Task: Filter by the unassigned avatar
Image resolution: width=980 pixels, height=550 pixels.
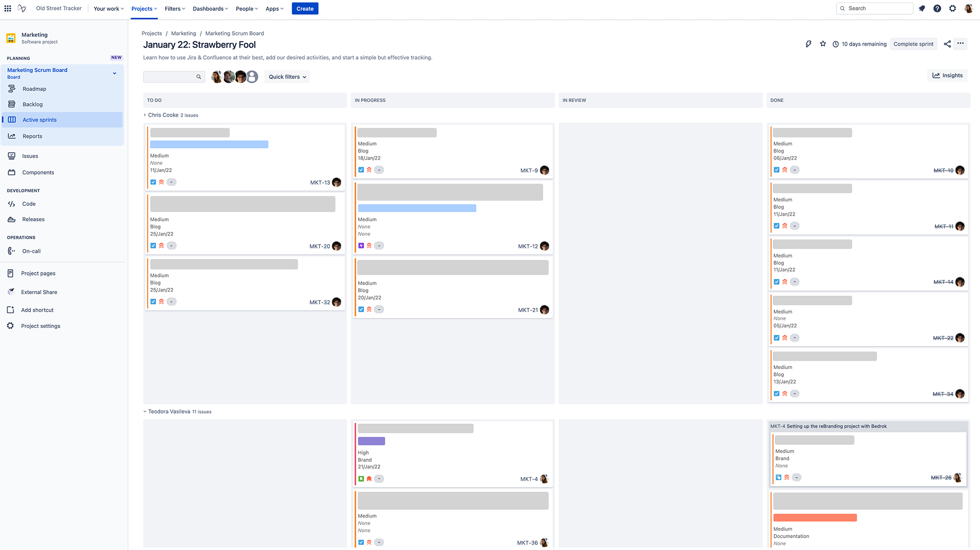Action: [x=252, y=77]
